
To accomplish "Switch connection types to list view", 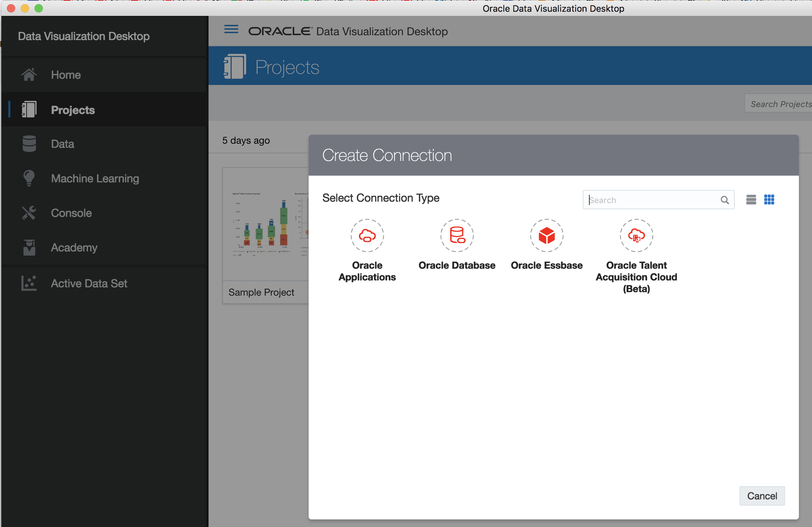I will click(751, 200).
